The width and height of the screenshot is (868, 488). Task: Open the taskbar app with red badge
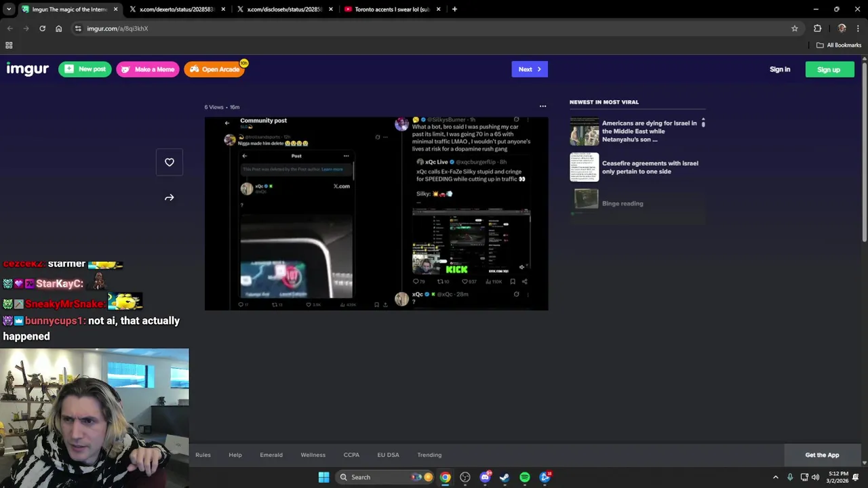[x=545, y=477]
